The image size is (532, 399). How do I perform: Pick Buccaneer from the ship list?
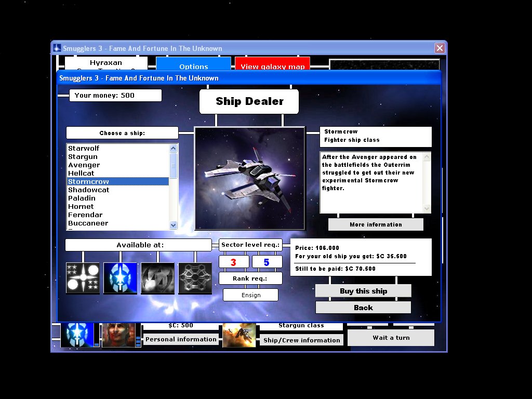point(88,223)
